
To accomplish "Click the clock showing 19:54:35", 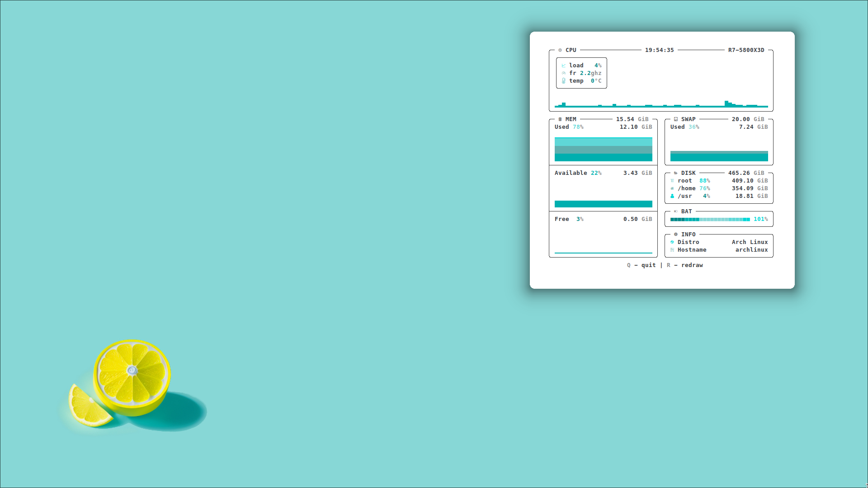I will coord(659,50).
